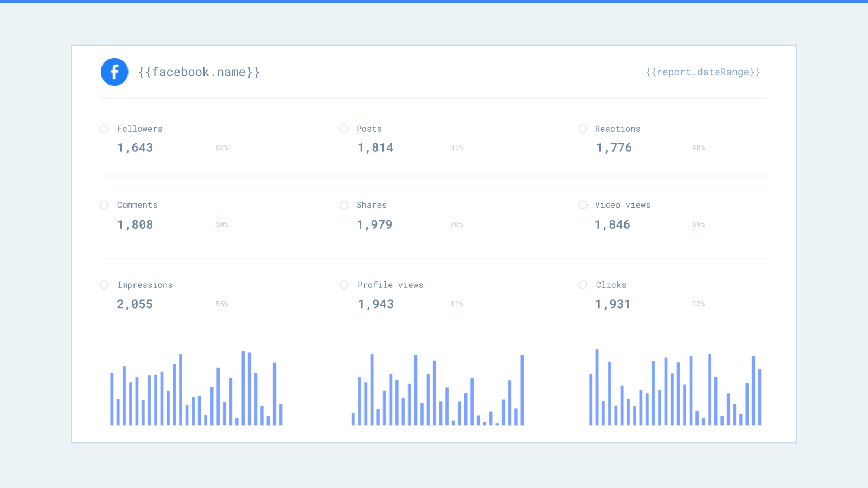Click the Clicks label
The width and height of the screenshot is (868, 488).
pos(611,285)
